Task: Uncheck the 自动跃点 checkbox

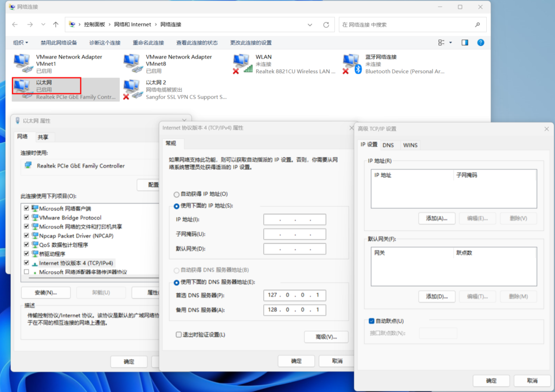Action: (x=371, y=321)
